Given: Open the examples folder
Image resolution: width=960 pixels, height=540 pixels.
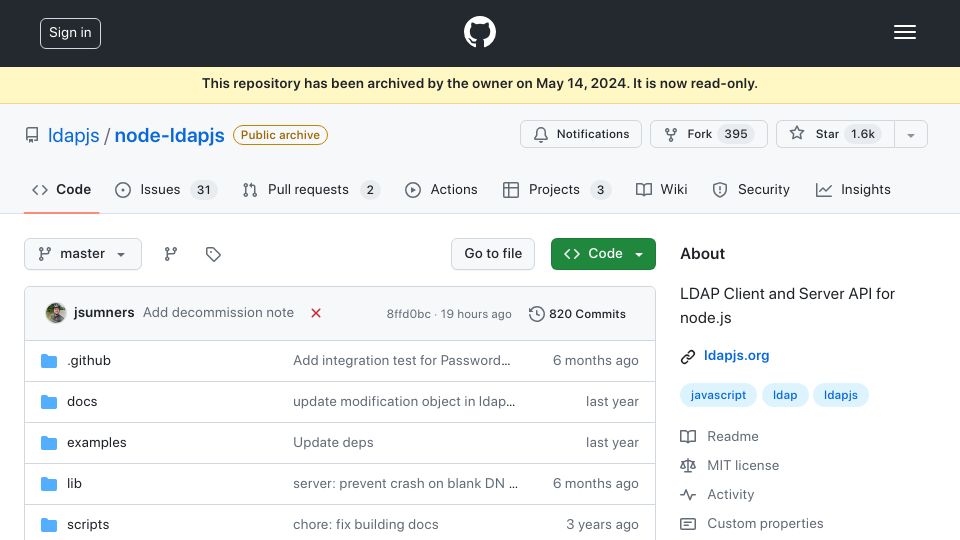Looking at the screenshot, I should [x=97, y=443].
